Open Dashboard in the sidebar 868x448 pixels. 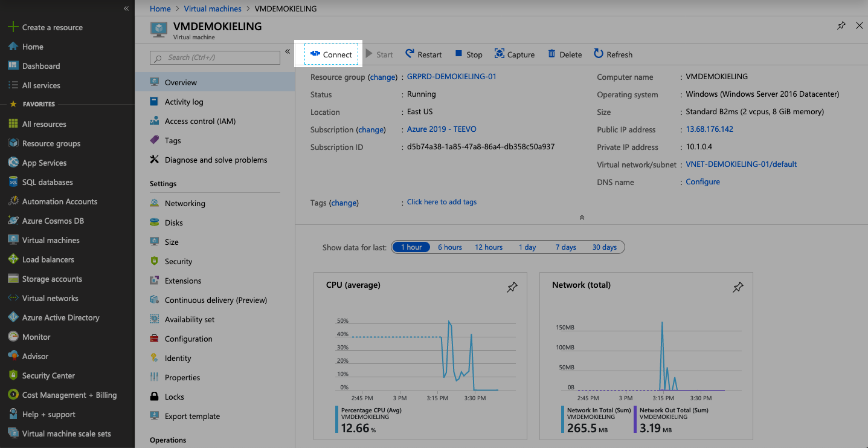point(41,66)
